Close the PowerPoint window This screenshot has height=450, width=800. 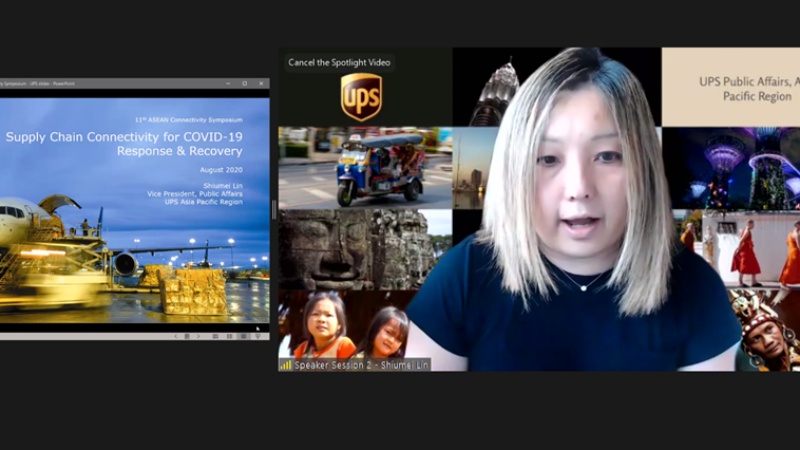[x=261, y=83]
